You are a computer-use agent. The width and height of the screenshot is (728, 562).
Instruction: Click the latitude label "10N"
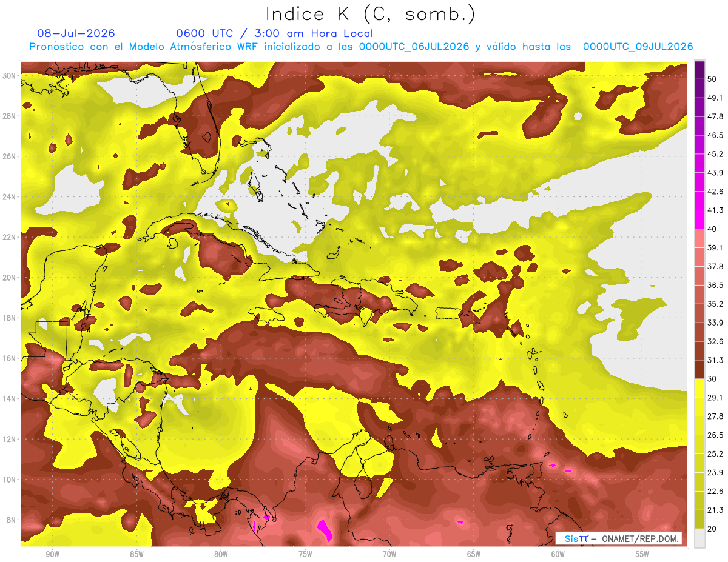pos(9,480)
